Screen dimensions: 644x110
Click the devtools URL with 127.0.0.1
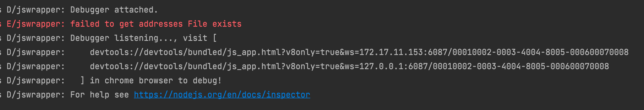pos(349,66)
